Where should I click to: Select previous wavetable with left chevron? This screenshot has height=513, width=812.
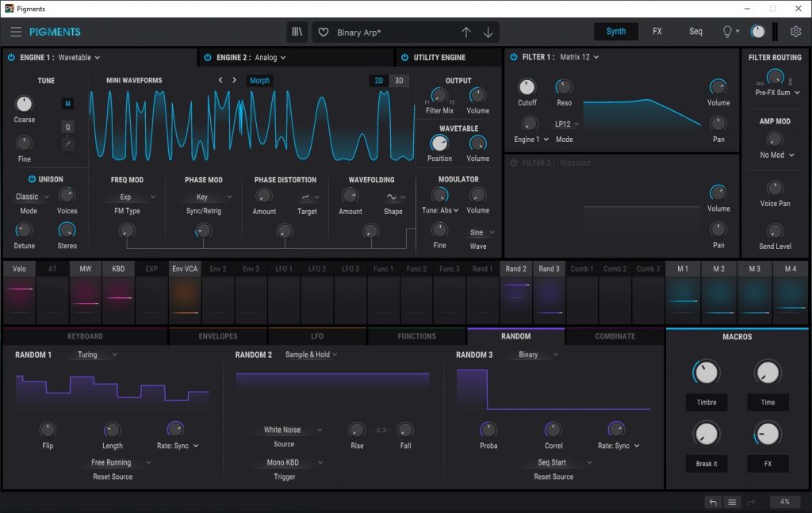coord(220,80)
